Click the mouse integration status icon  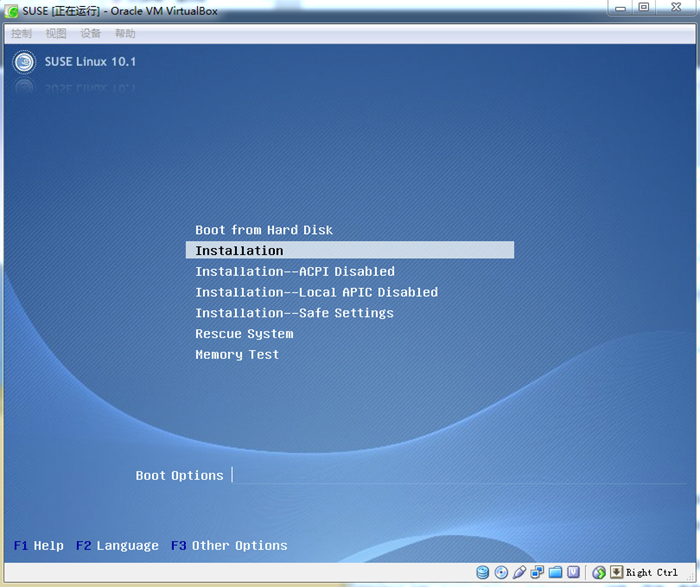tap(599, 572)
